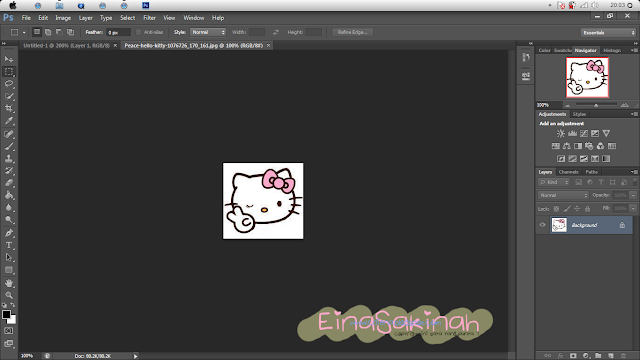Switch to the Channels tab
Image resolution: width=640 pixels, height=360 pixels.
coord(568,172)
